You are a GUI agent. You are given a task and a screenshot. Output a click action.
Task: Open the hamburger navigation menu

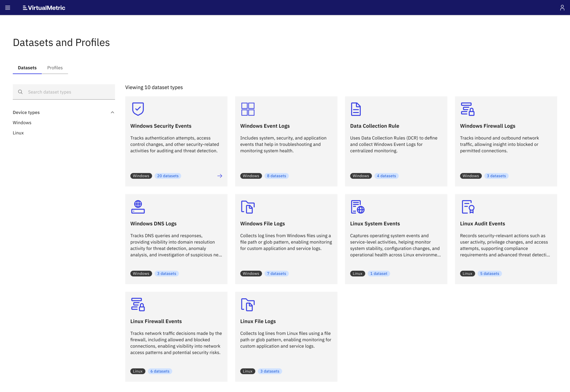coord(8,8)
